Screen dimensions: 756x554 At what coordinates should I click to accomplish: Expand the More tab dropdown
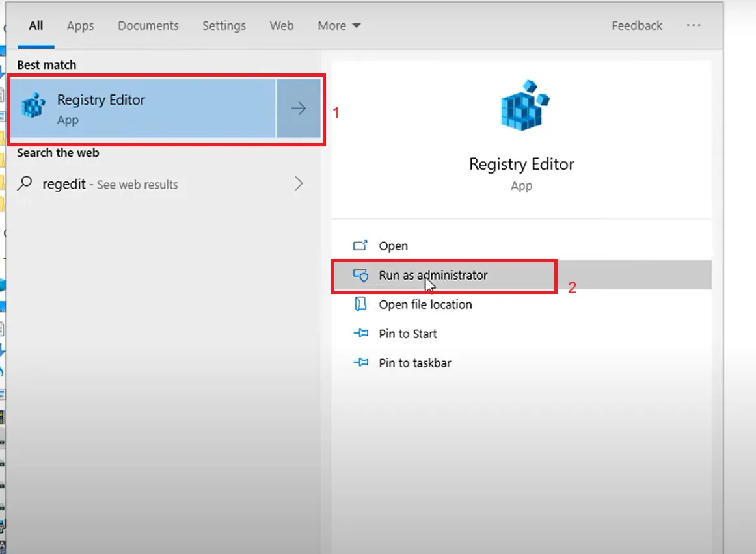click(x=338, y=25)
